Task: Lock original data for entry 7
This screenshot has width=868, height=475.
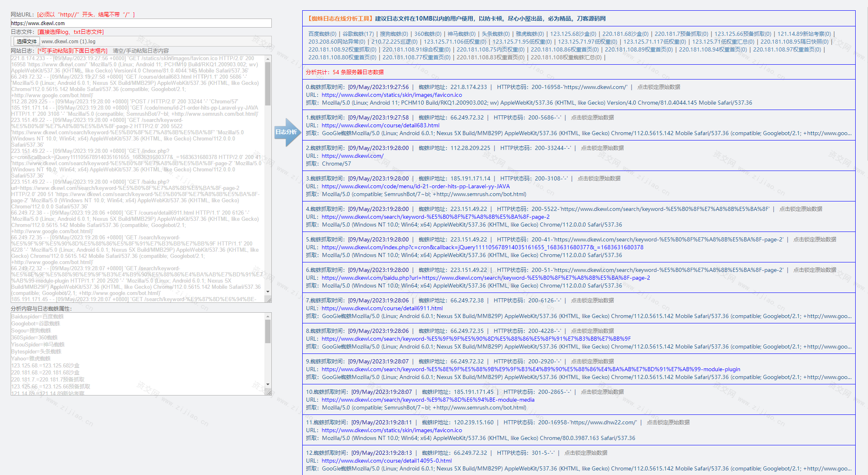Action: 592,300
